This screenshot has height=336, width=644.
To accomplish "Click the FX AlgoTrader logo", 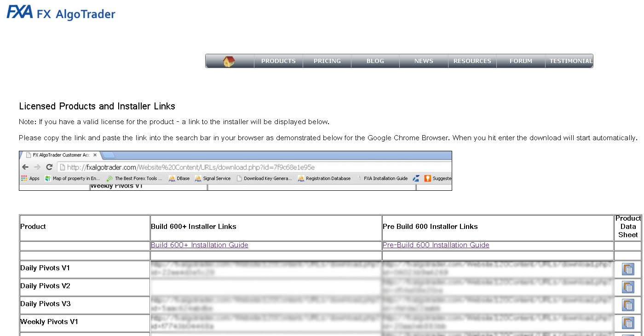I will [x=61, y=13].
